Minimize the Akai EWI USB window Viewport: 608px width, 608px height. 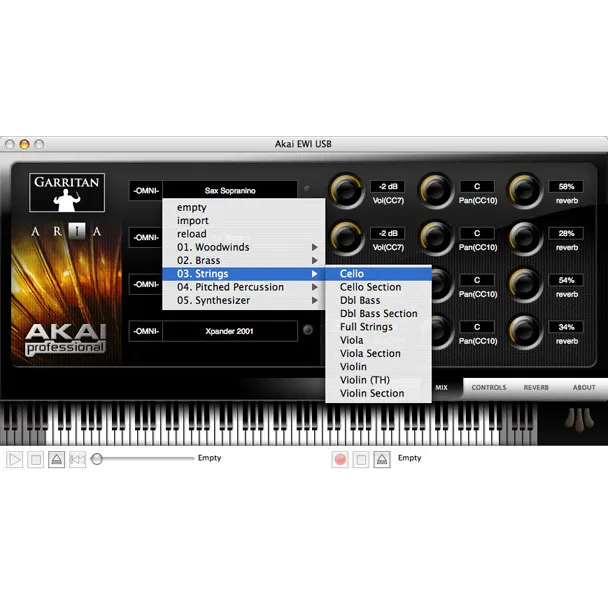coord(24,144)
